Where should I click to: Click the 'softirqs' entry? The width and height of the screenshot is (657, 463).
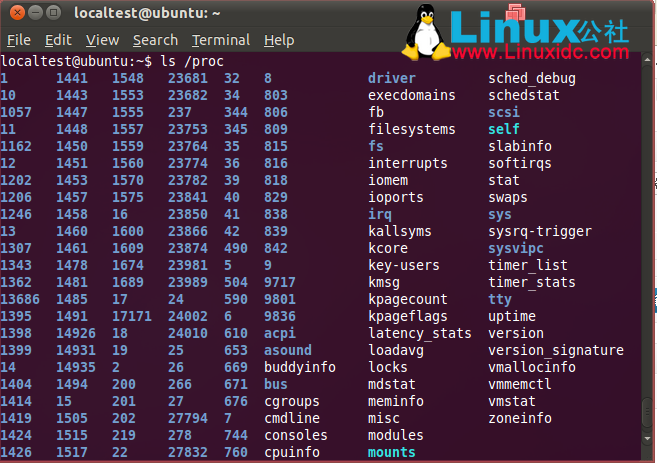pyautogui.click(x=520, y=163)
